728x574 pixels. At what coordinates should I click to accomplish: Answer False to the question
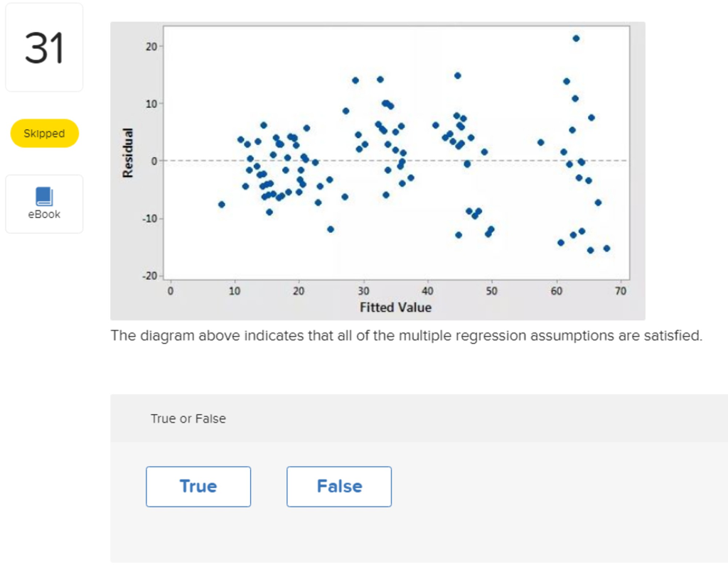339,487
